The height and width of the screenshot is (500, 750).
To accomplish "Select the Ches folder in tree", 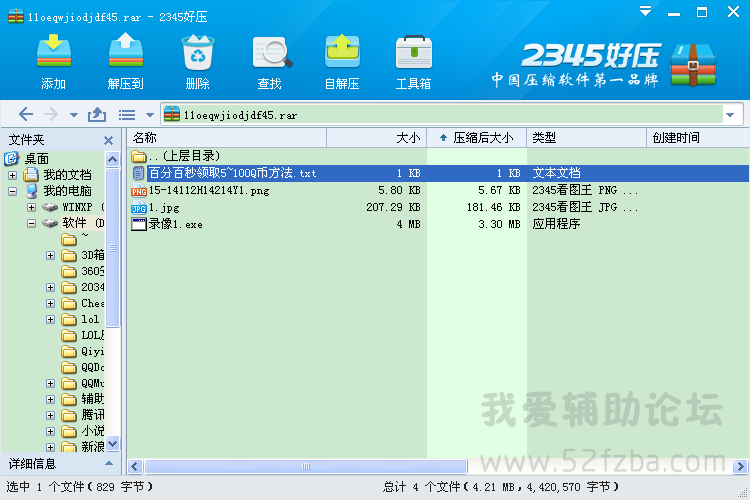I will tap(92, 303).
